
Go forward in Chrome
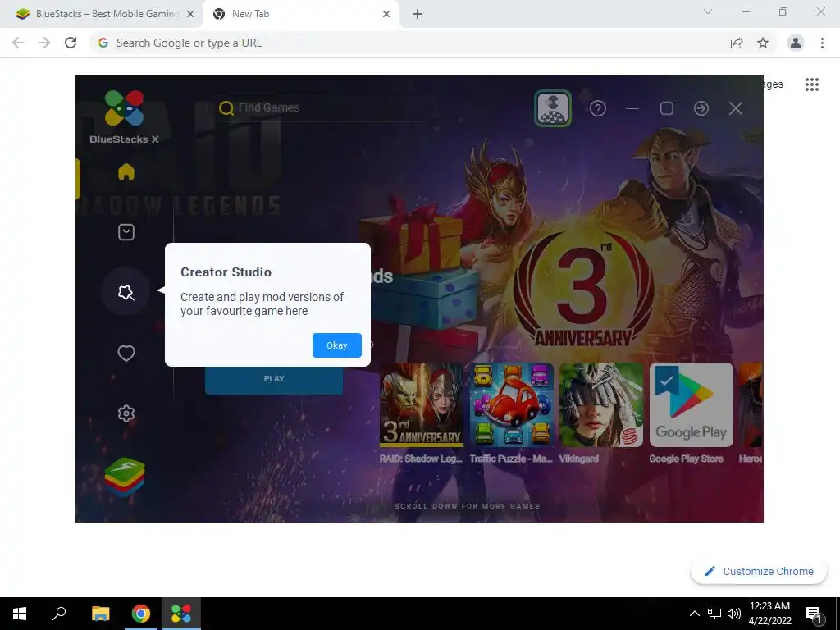coord(44,43)
